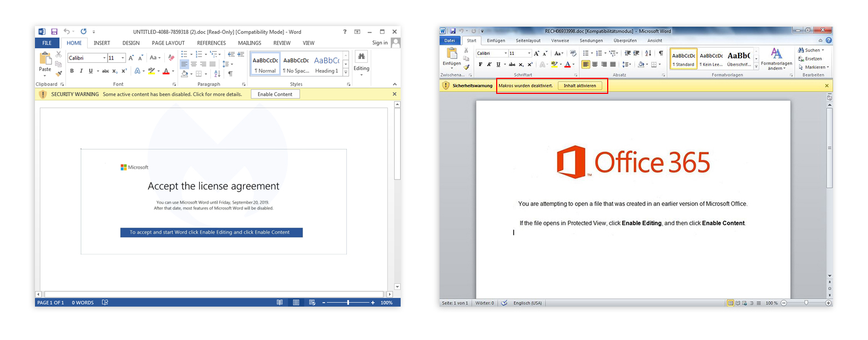Click the Undo icon in the left window
The width and height of the screenshot is (868, 340).
pyautogui.click(x=65, y=32)
